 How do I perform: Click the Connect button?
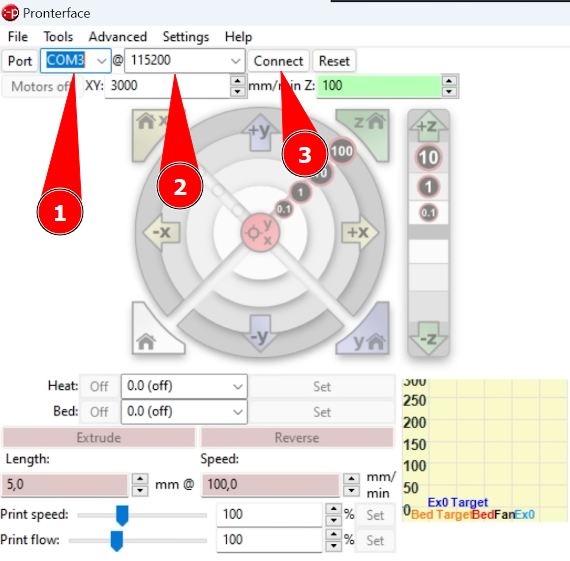(x=278, y=61)
